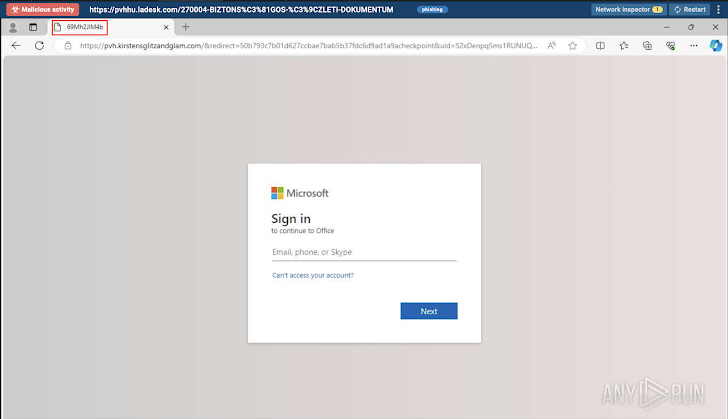Image resolution: width=728 pixels, height=419 pixels.
Task: Click the Email, phone, or Skype field
Action: [x=364, y=252]
